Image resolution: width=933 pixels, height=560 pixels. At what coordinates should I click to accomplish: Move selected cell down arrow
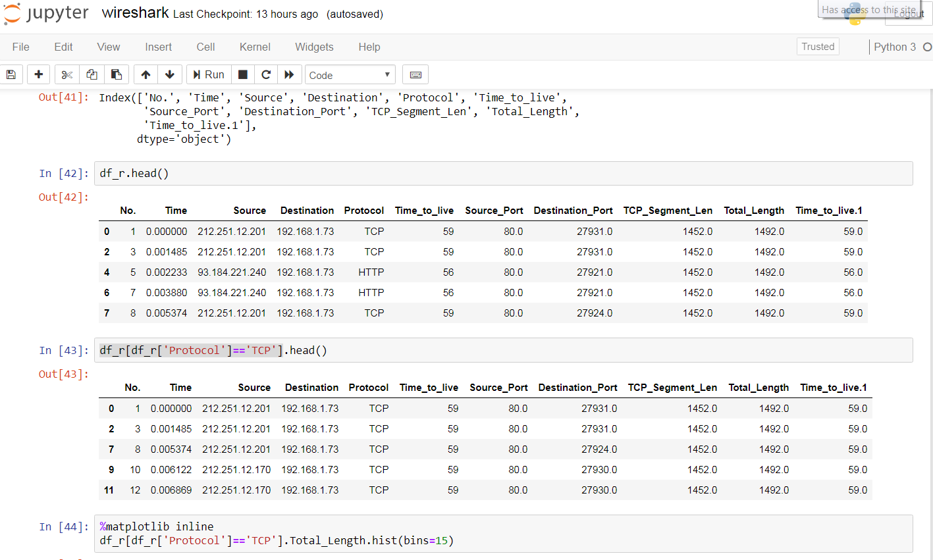pos(170,74)
